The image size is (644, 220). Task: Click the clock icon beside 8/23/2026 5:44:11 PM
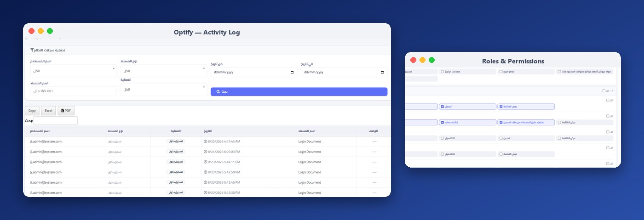coord(205,162)
